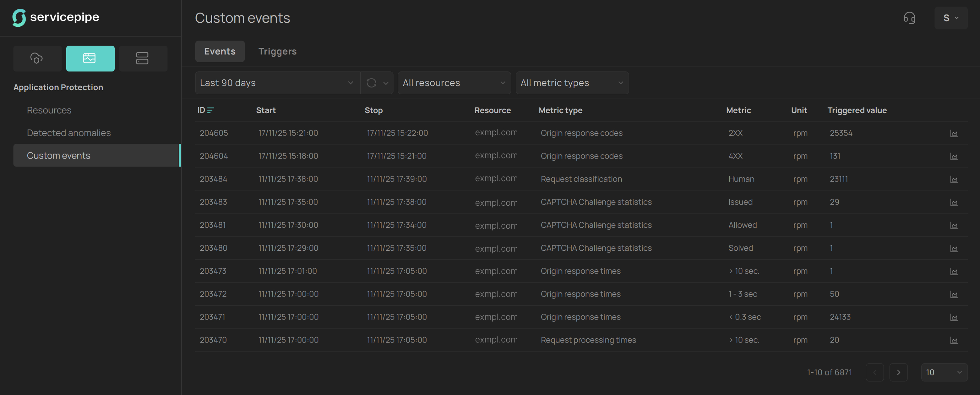Select the Events tab
This screenshot has width=980, height=395.
pyautogui.click(x=220, y=52)
